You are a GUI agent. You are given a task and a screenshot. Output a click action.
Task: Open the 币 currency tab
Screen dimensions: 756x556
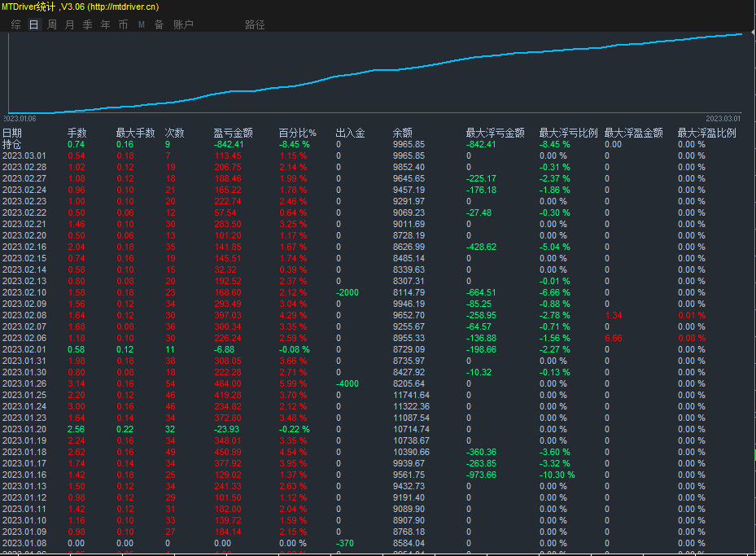coord(124,24)
